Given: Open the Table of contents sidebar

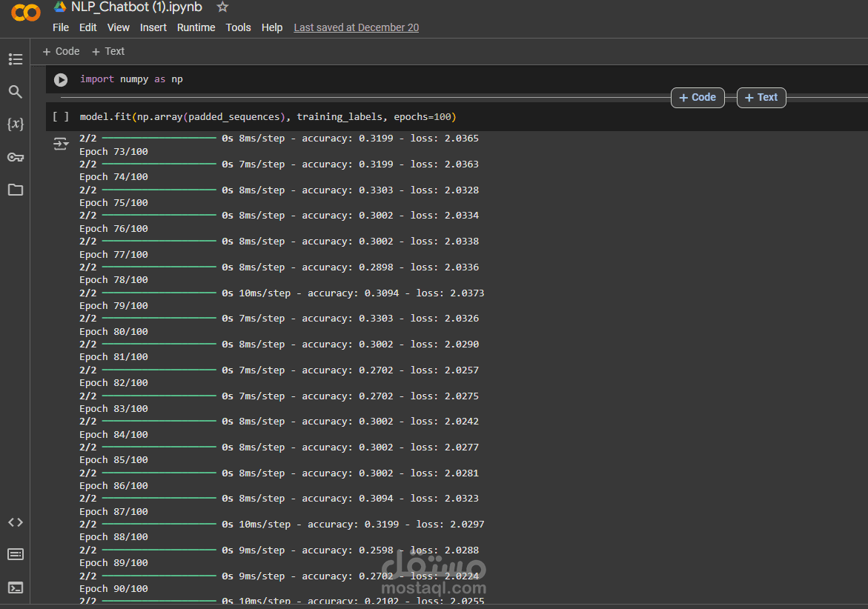Looking at the screenshot, I should (x=16, y=59).
